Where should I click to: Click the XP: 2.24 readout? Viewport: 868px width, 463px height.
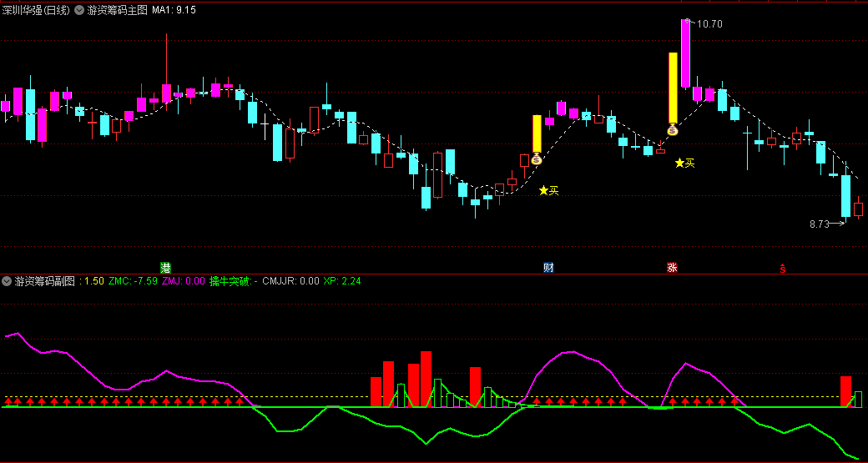pos(342,281)
